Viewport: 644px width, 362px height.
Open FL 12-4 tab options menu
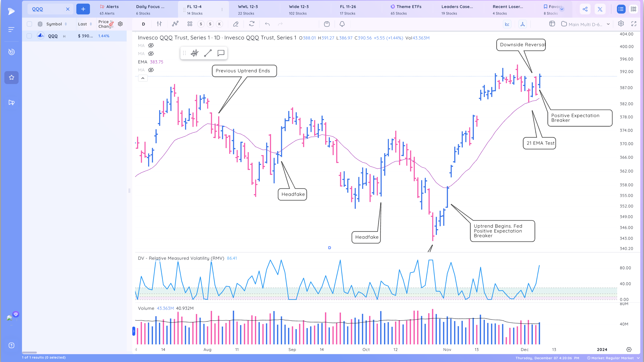coord(222,9)
